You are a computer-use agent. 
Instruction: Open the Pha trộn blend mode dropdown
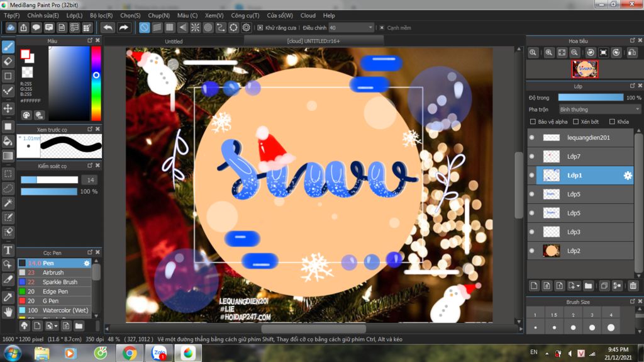pyautogui.click(x=599, y=110)
